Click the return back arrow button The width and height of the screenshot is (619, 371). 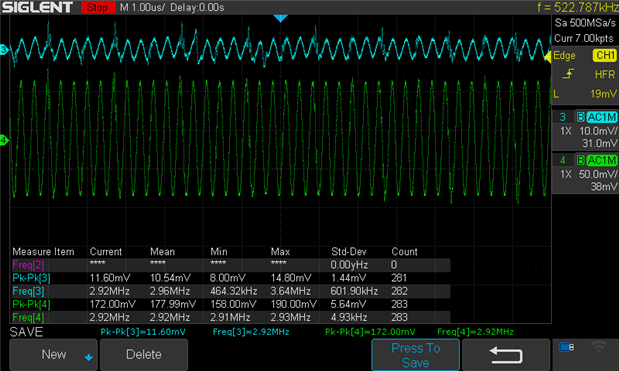(506, 355)
